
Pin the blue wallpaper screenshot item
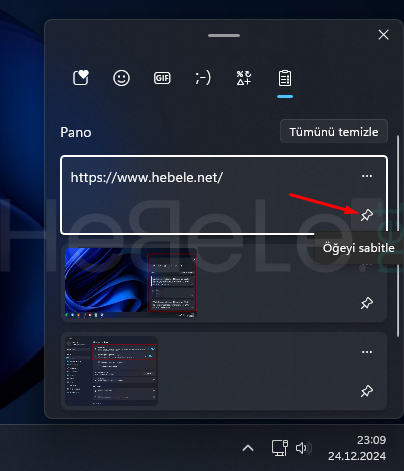click(367, 303)
